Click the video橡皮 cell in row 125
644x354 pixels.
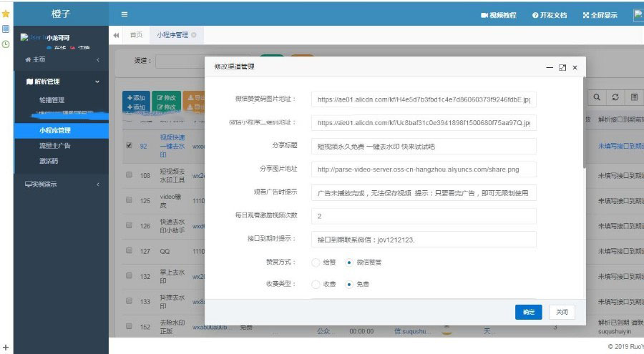171,200
